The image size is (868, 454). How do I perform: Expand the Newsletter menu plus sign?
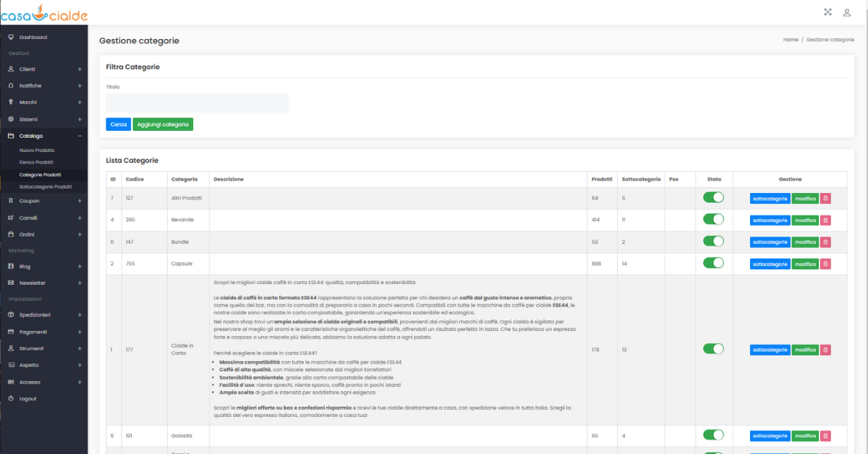80,283
